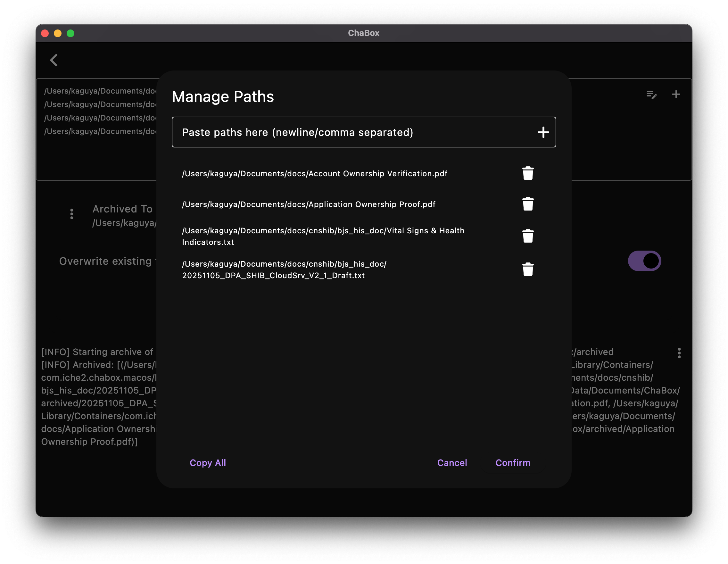
Task: Minimize ChaBox window with yellow button
Action: coord(58,33)
